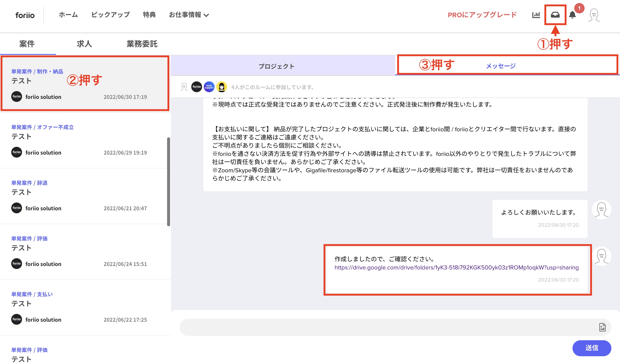Image resolution: width=620 pixels, height=364 pixels.
Task: Click the よろしくお願いいたします message bubble
Action: coord(540,218)
